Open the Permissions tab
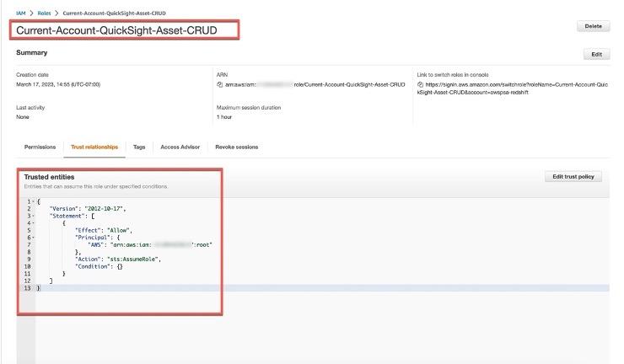The height and width of the screenshot is (364, 624). point(40,147)
